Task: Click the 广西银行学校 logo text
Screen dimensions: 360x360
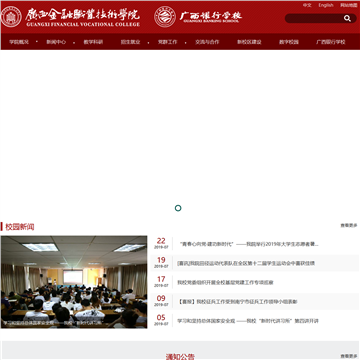Action: click(x=211, y=17)
